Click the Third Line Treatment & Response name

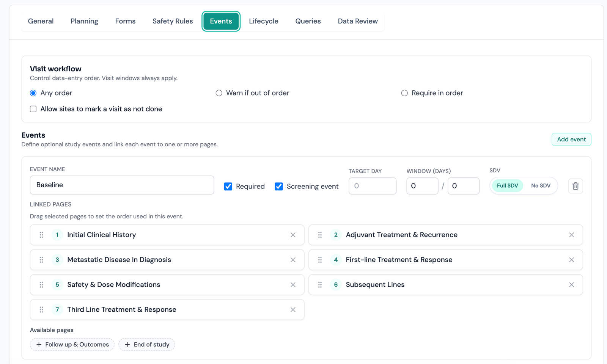coord(122,310)
